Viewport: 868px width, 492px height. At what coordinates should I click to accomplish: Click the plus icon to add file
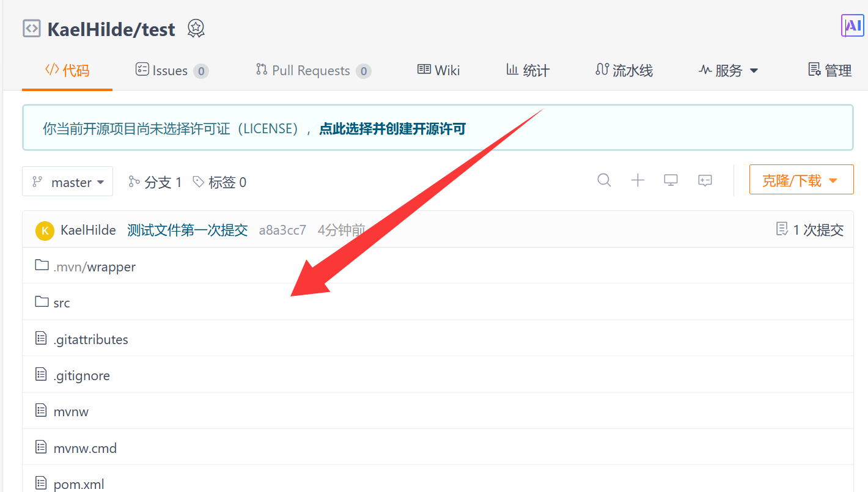(638, 180)
